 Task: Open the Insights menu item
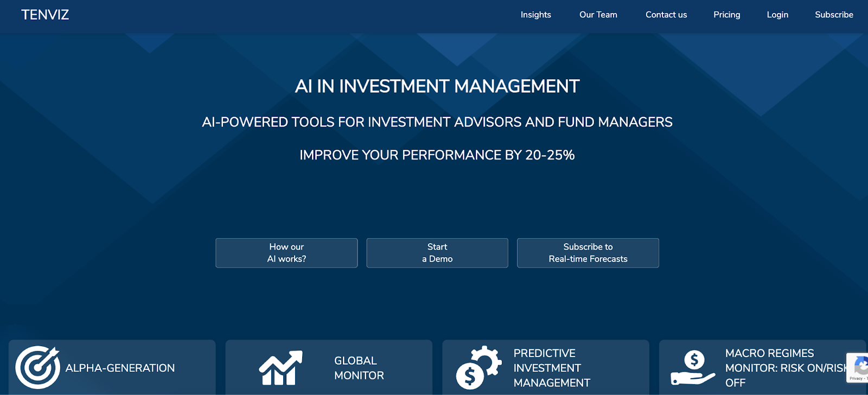coord(535,15)
